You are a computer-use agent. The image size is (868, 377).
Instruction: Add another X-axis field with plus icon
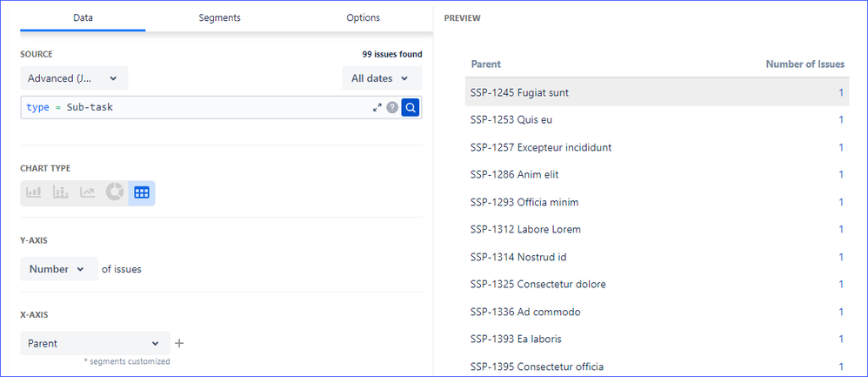[x=180, y=343]
